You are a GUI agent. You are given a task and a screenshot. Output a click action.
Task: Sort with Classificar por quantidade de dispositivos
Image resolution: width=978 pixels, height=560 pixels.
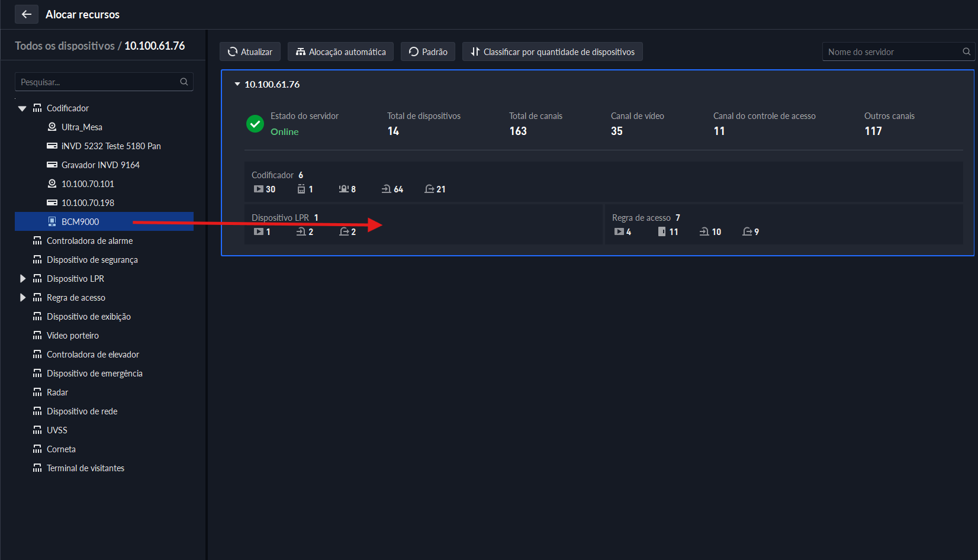[x=552, y=52]
